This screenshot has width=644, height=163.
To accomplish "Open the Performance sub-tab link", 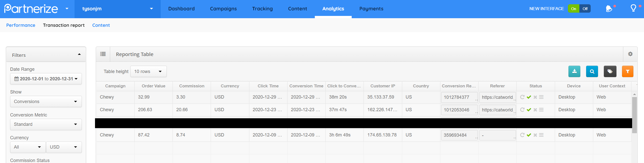I will click(x=21, y=25).
